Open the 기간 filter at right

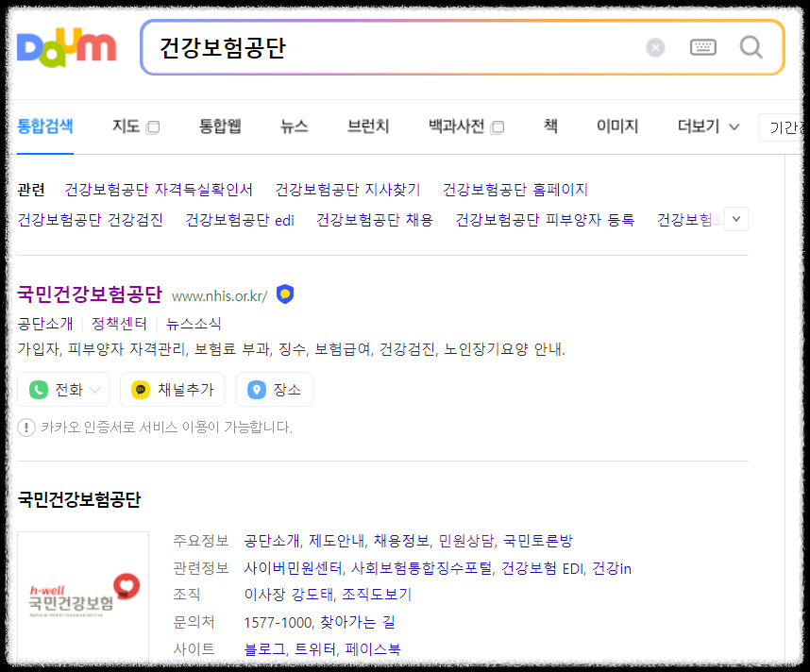[x=784, y=127]
